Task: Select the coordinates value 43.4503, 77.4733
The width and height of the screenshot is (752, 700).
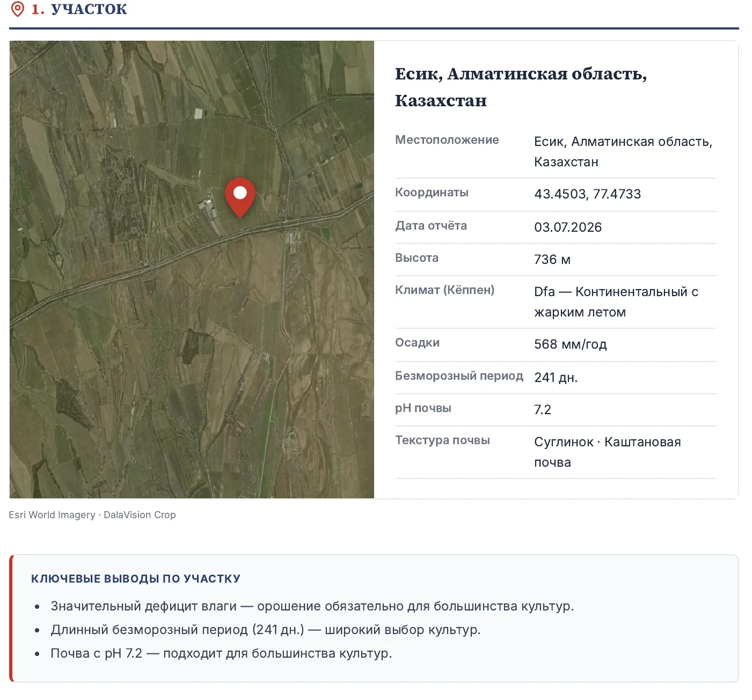Action: [587, 194]
